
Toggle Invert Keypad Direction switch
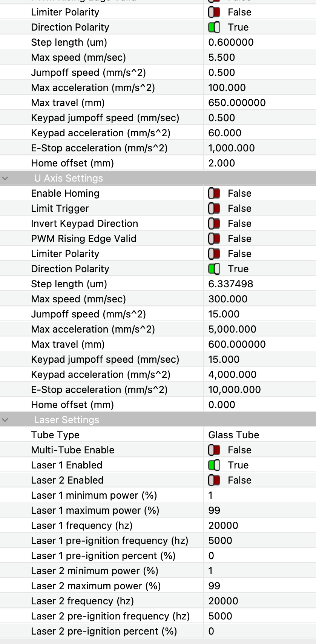pos(214,223)
